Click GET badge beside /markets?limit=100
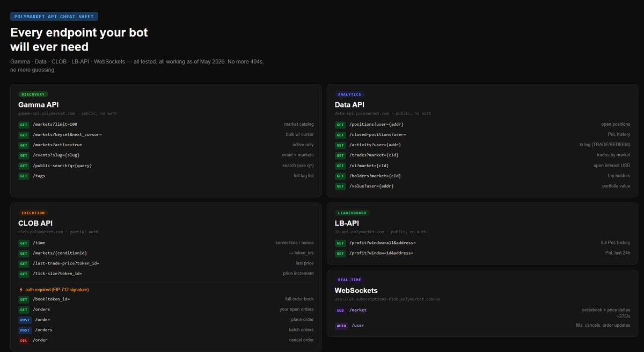The image size is (644, 352). tap(24, 125)
